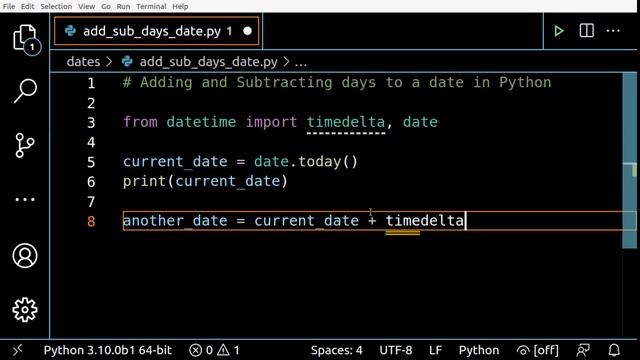
Task: Open add_sub_days_date.py breadcrumb file entry
Action: coord(209,62)
